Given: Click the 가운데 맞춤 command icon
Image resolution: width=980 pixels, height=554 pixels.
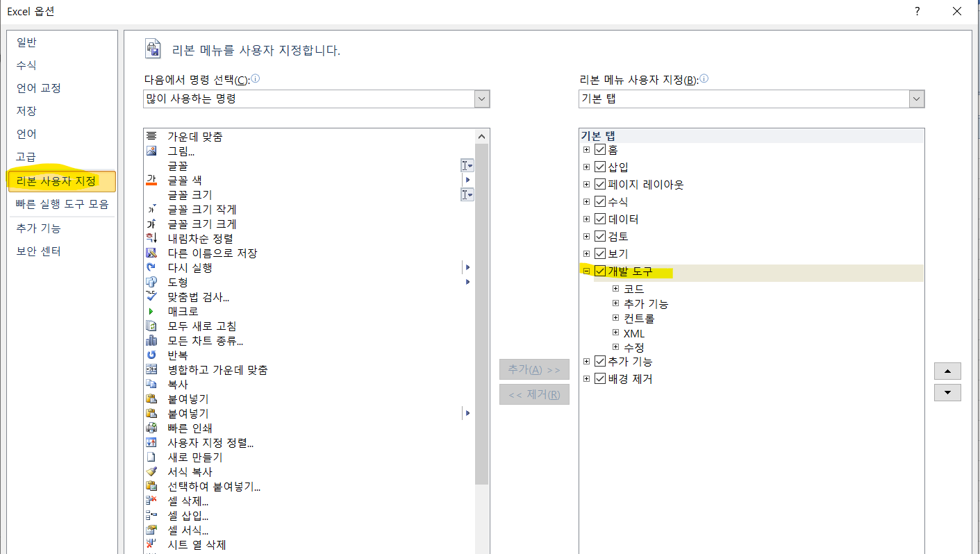Looking at the screenshot, I should coord(151,136).
